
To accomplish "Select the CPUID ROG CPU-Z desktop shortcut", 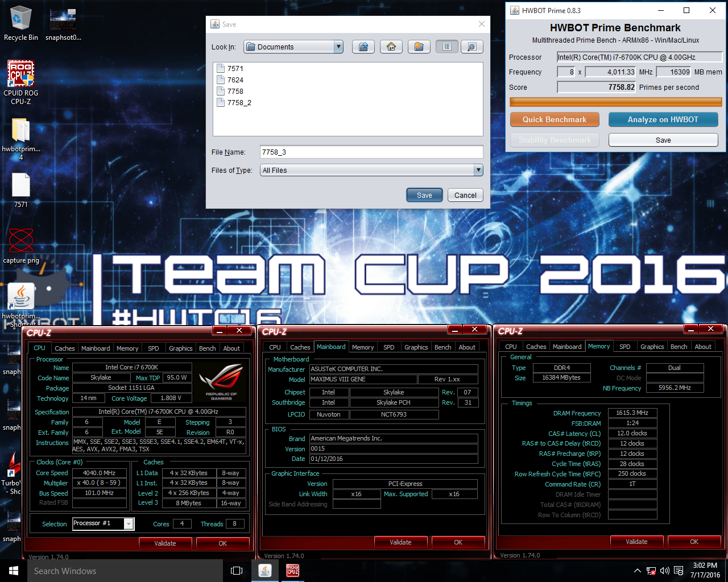I will coord(21,82).
